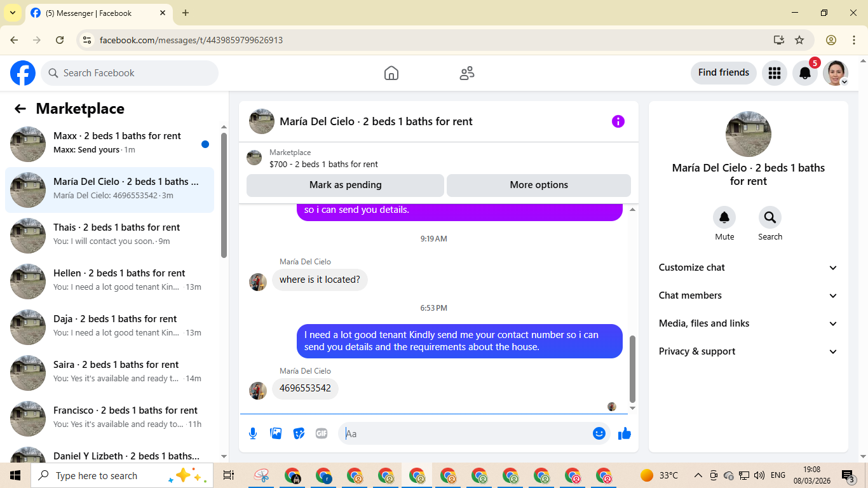View site information icon in the address bar

[x=87, y=40]
